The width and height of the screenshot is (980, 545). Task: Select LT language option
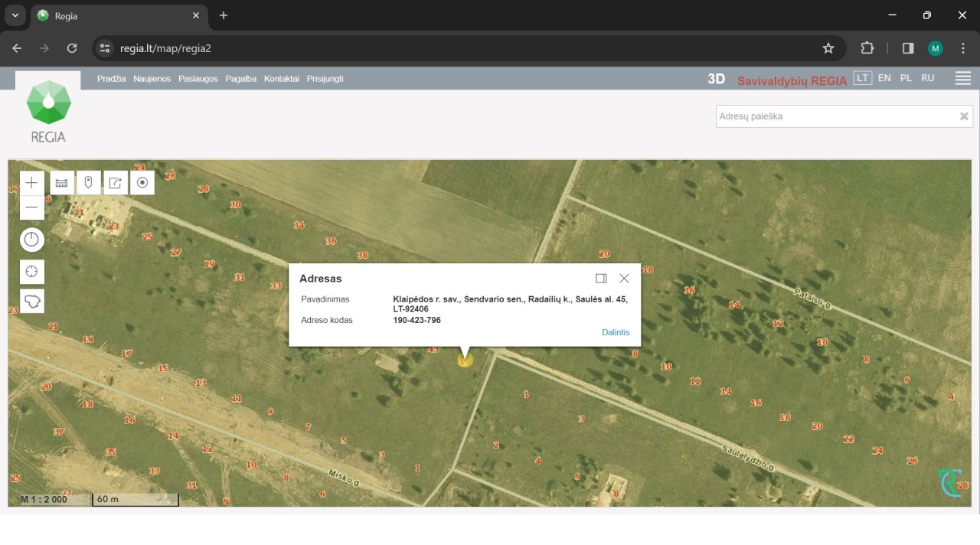pos(863,78)
